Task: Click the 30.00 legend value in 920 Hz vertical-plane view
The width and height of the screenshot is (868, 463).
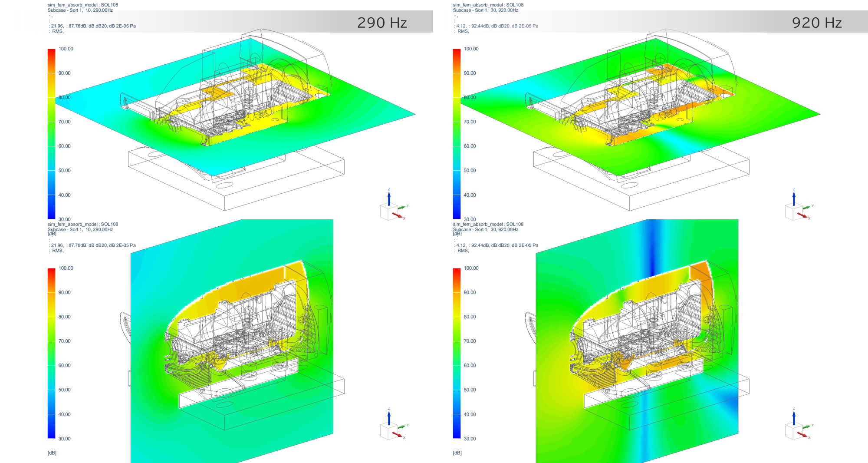Action: pyautogui.click(x=470, y=439)
